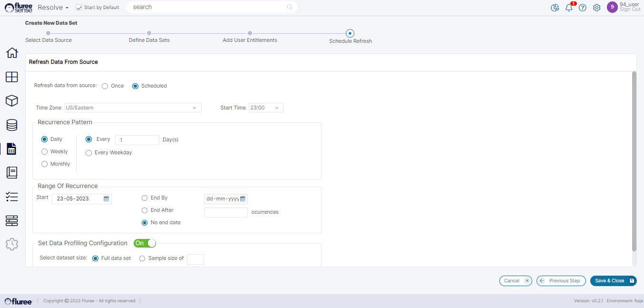Open the help question mark icon
Screen dimensions: 644x308
(x=582, y=8)
